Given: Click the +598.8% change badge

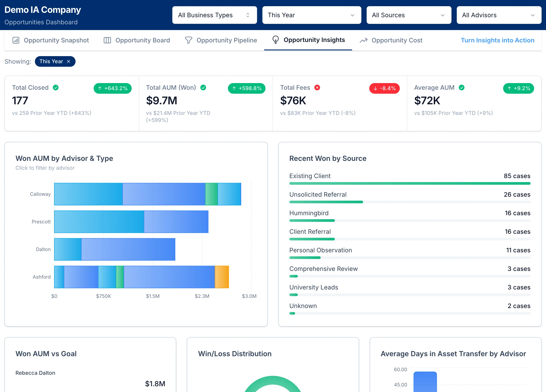Looking at the screenshot, I should (x=246, y=88).
